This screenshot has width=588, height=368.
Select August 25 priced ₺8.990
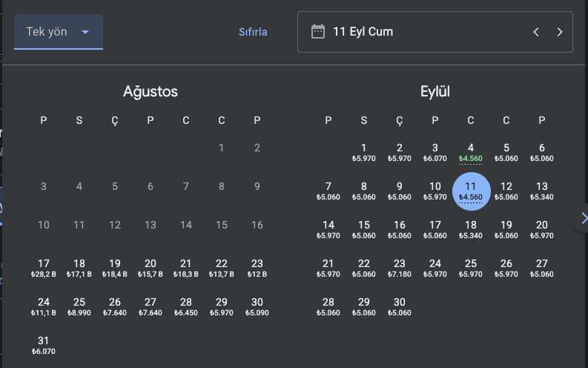tap(79, 307)
